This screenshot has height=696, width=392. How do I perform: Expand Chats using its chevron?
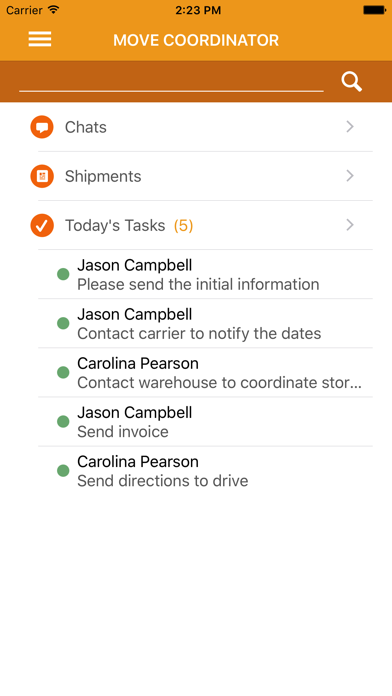pos(350,127)
